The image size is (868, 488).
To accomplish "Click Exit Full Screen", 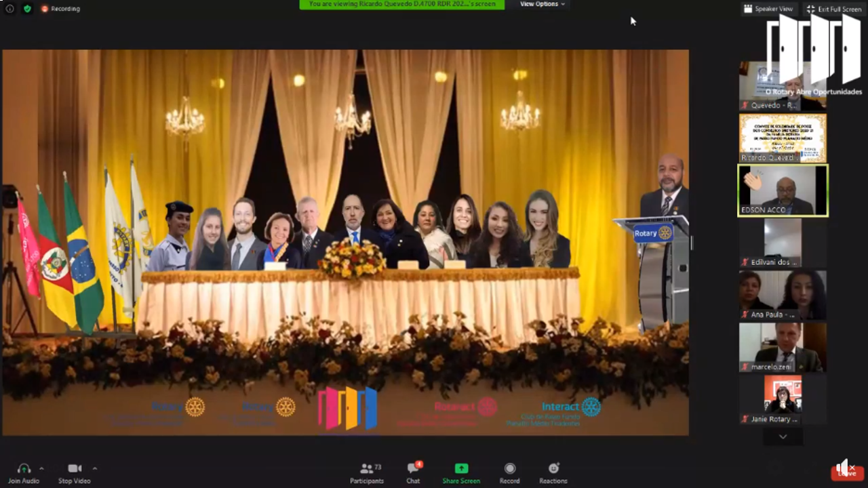I will click(x=833, y=9).
